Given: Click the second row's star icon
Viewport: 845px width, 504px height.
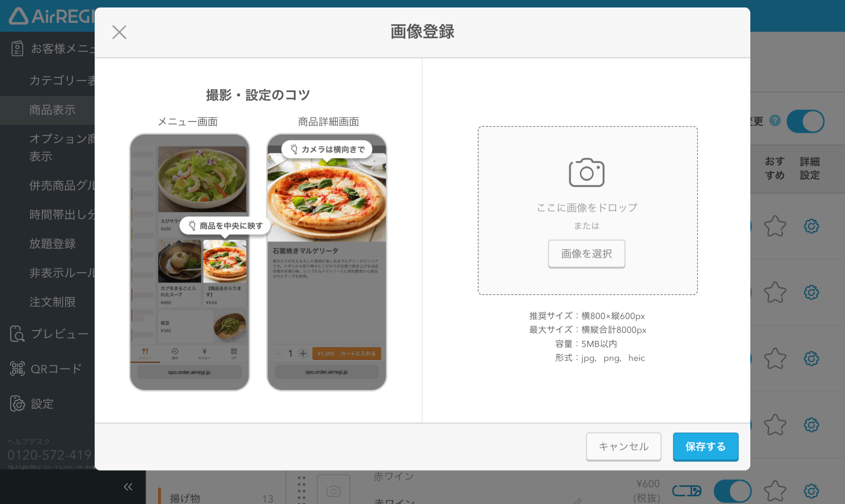Looking at the screenshot, I should (x=775, y=292).
